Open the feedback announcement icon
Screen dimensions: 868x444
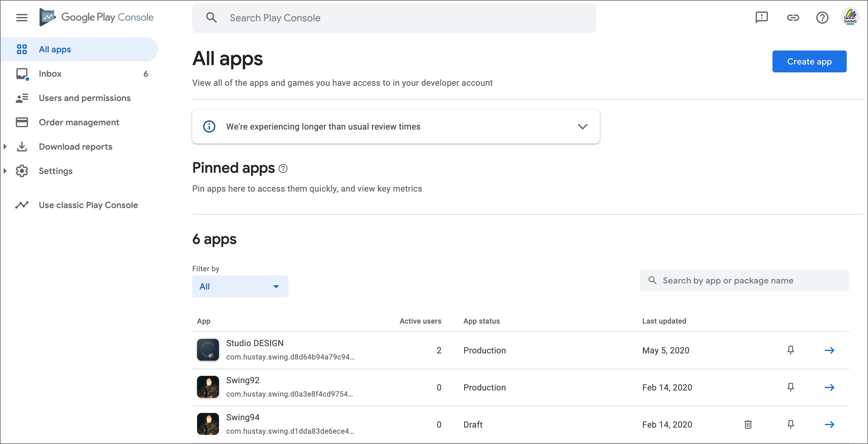tap(761, 17)
